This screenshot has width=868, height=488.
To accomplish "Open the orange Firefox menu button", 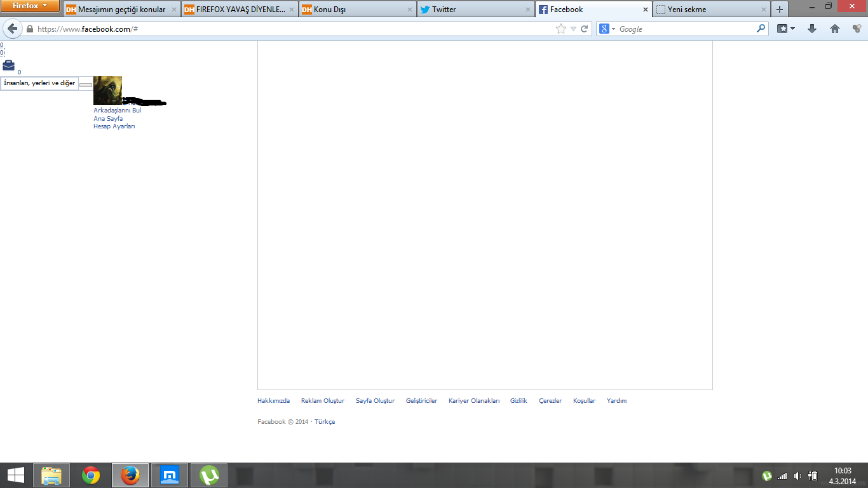I will [x=31, y=6].
